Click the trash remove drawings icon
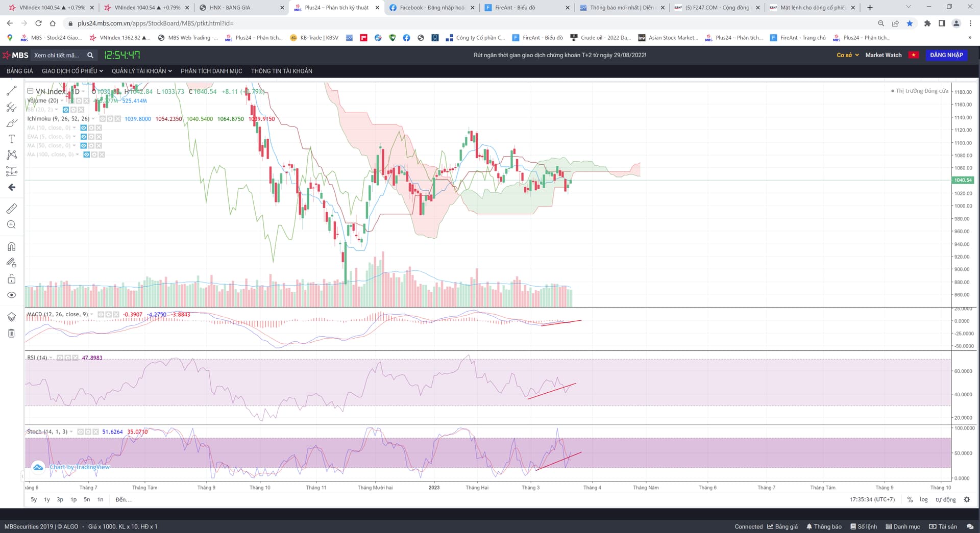Screen dimensions: 980x533 click(x=11, y=333)
